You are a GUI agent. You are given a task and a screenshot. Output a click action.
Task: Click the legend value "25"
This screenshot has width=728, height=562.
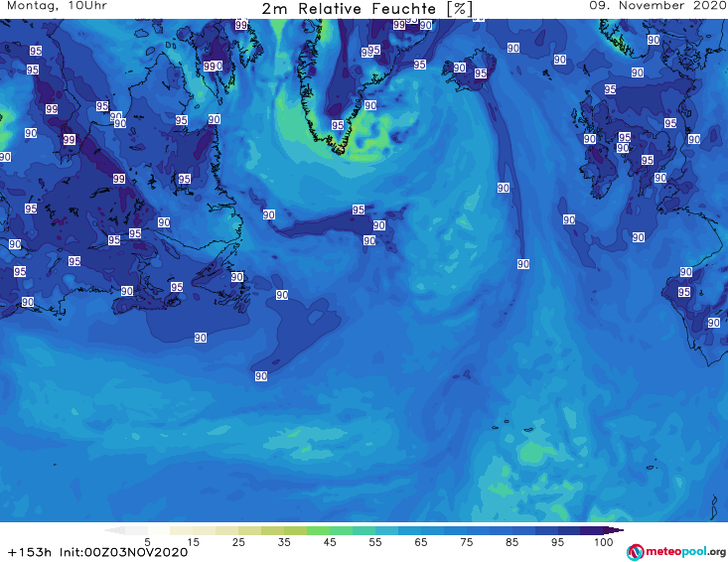pyautogui.click(x=238, y=542)
